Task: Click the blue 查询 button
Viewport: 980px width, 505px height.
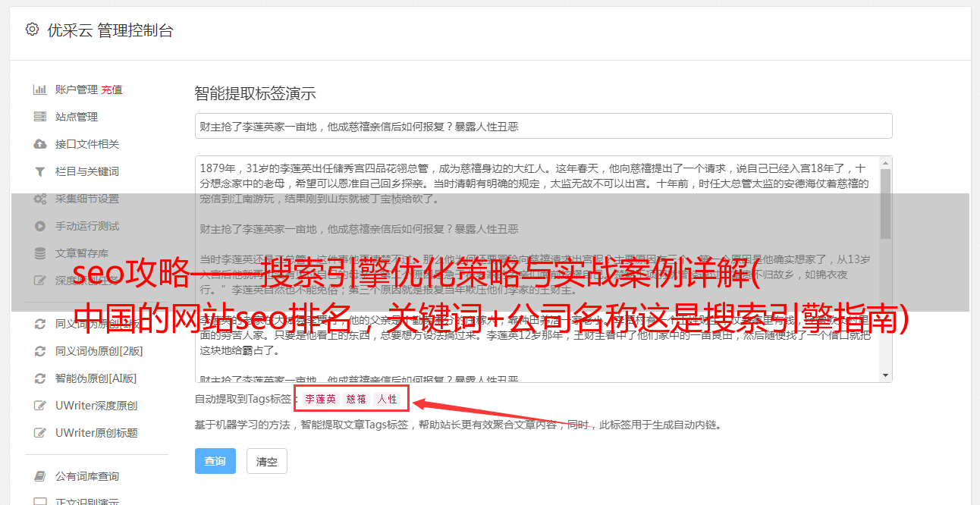Action: point(215,461)
